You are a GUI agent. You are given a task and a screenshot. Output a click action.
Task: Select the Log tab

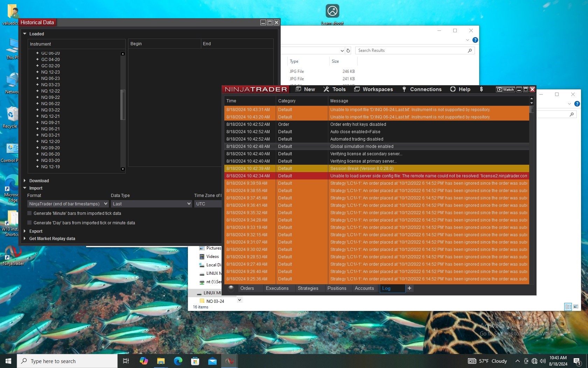[392, 288]
